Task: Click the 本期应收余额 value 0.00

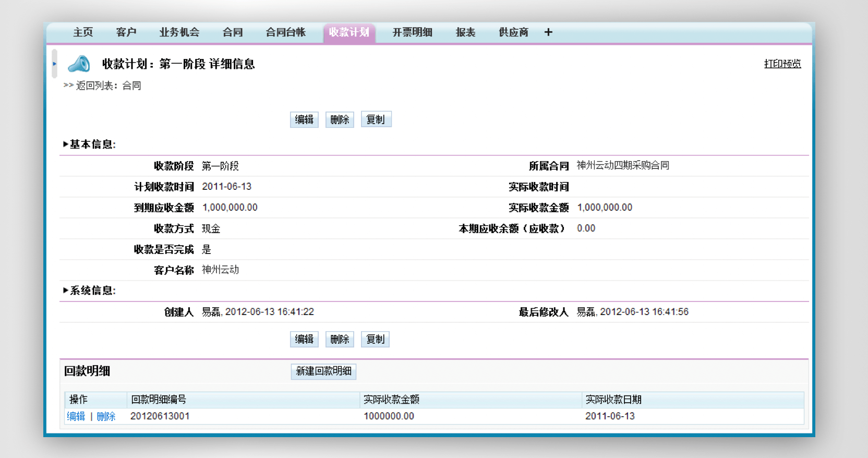Action: (586, 228)
